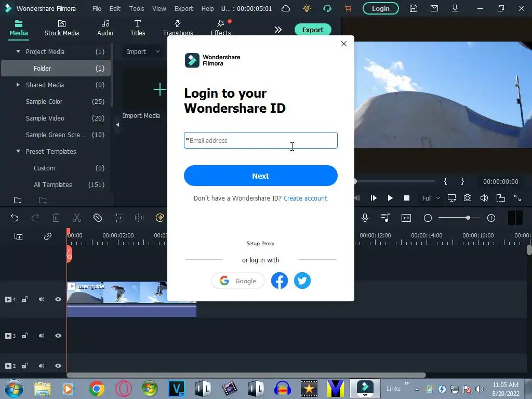The height and width of the screenshot is (399, 532).
Task: Open the View menu
Action: (x=159, y=8)
